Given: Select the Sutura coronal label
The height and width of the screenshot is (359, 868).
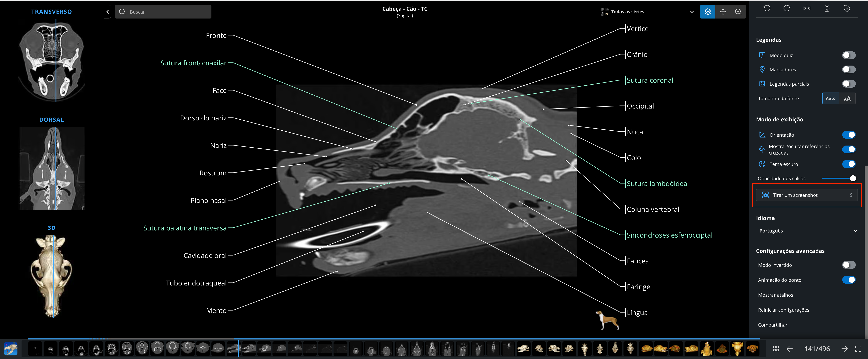Looking at the screenshot, I should [x=650, y=80].
